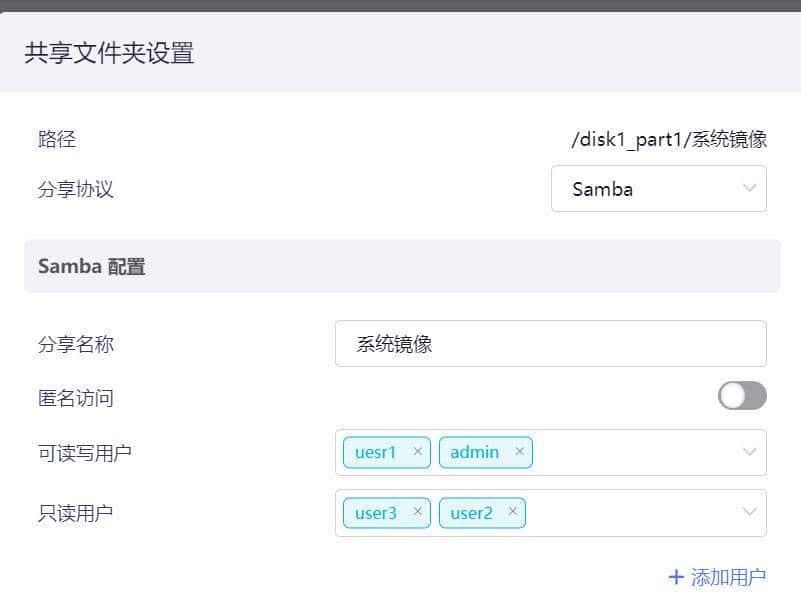Remove user2 from the read-only users
Image resolution: width=801 pixels, height=603 pixels.
(x=511, y=513)
